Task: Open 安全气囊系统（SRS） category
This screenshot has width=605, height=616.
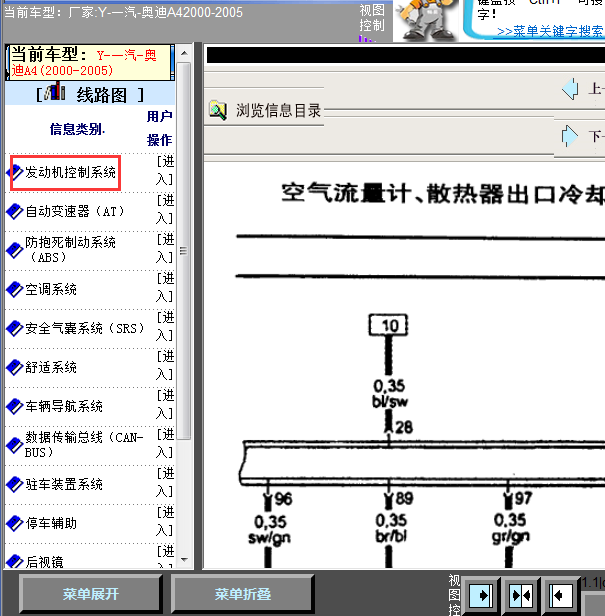Action: (85, 328)
